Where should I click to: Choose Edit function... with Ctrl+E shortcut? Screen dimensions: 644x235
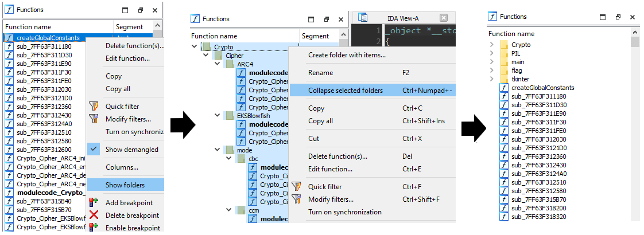(x=373, y=169)
